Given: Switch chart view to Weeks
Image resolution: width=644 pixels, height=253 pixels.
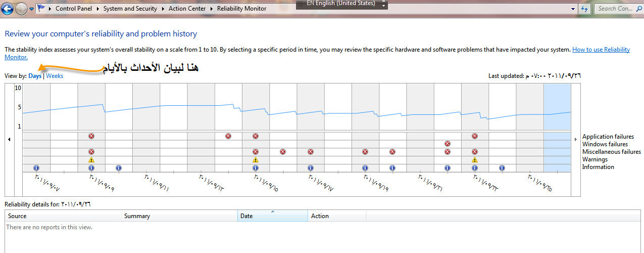Looking at the screenshot, I should pos(55,76).
